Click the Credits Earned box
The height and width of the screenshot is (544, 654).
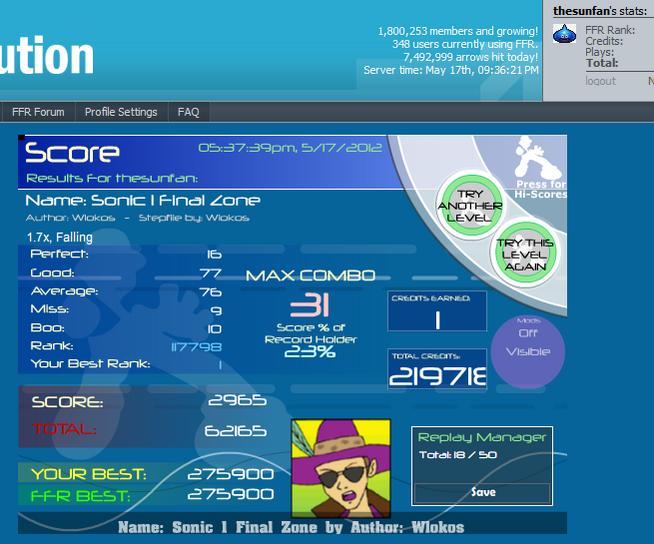[437, 311]
